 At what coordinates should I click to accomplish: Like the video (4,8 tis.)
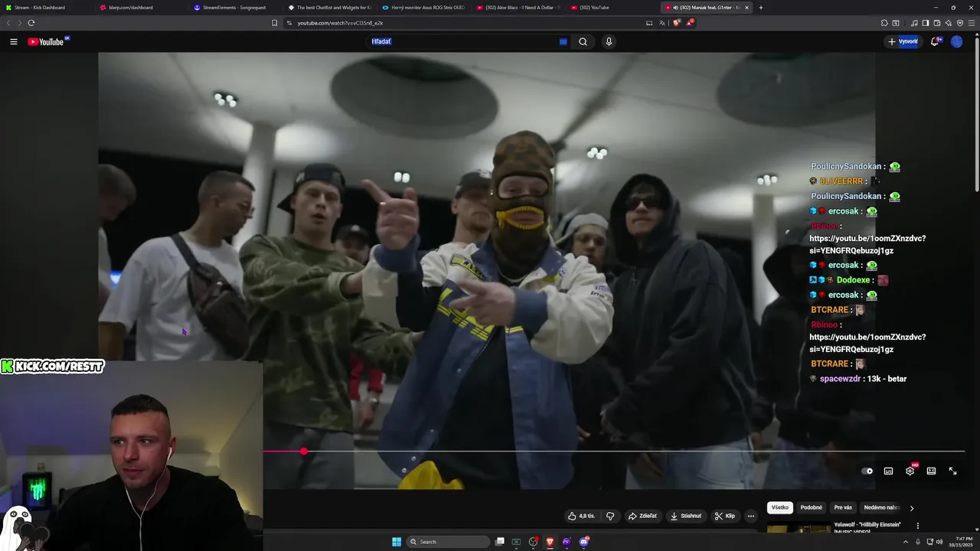pyautogui.click(x=581, y=516)
